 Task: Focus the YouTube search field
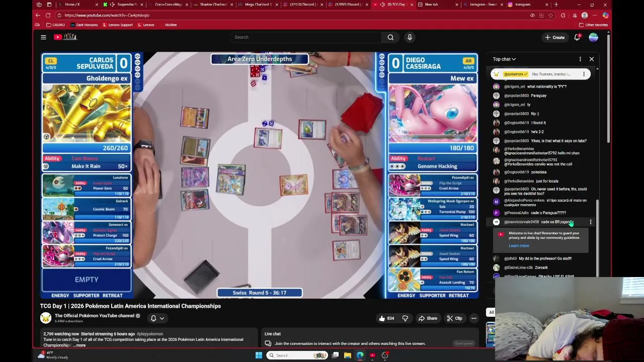pyautogui.click(x=306, y=37)
